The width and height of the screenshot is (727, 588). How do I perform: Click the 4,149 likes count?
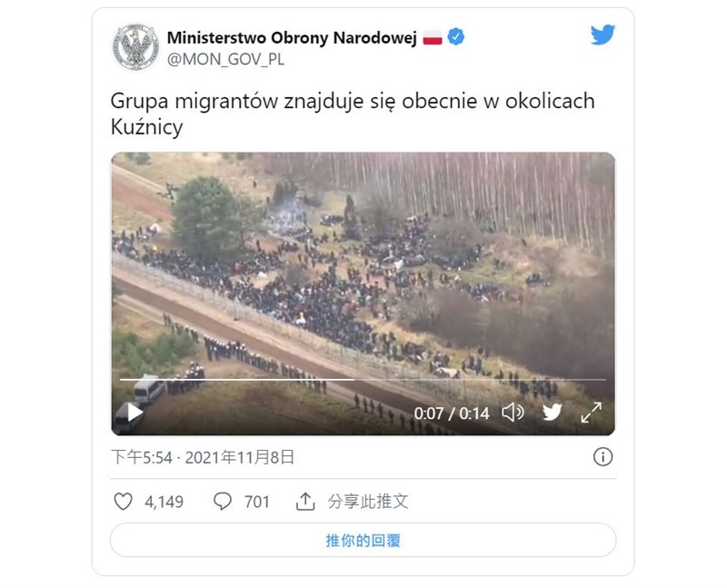164,502
